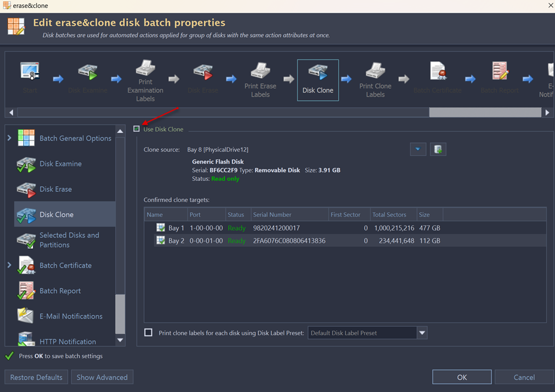Expand the Batch Certificate sidebar item

pos(9,265)
